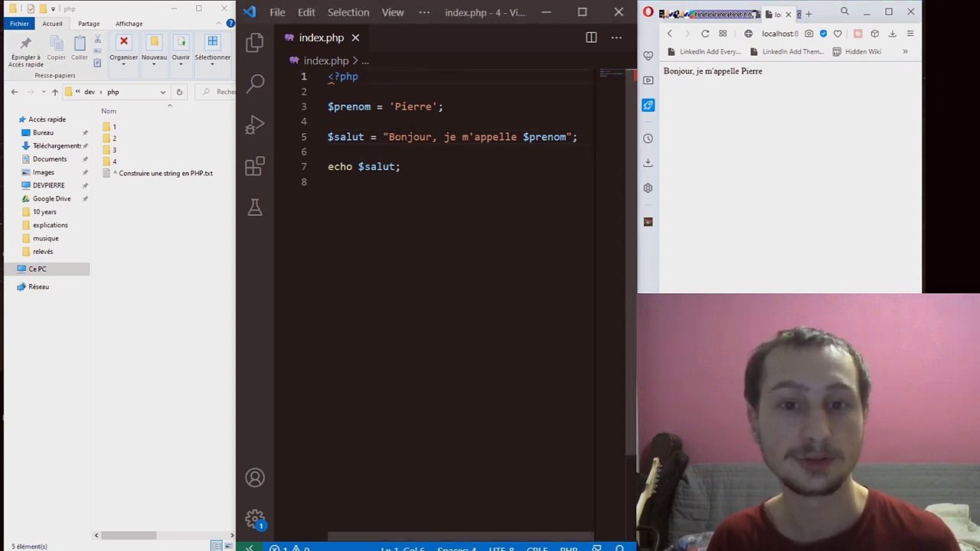Viewport: 980px width, 551px height.
Task: Show more Opera bookmarks with chevron
Action: (905, 52)
